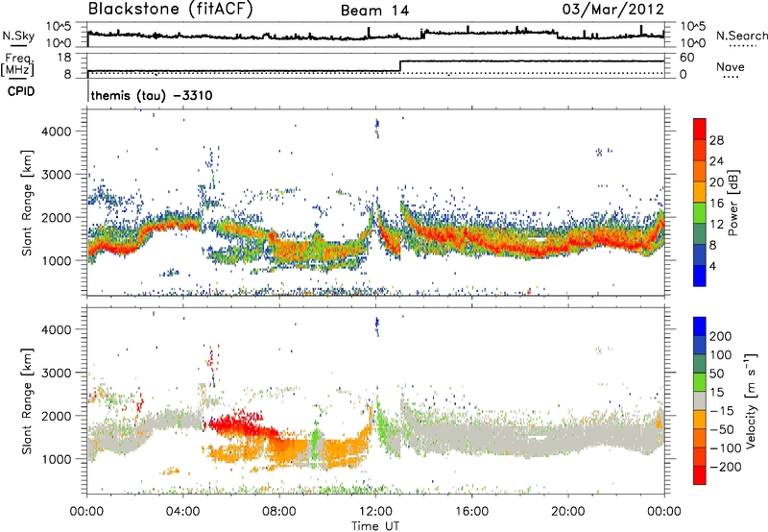Screen dimensions: 768x532
Task: Click the '16' tick on power colorbar
Action: [716, 203]
